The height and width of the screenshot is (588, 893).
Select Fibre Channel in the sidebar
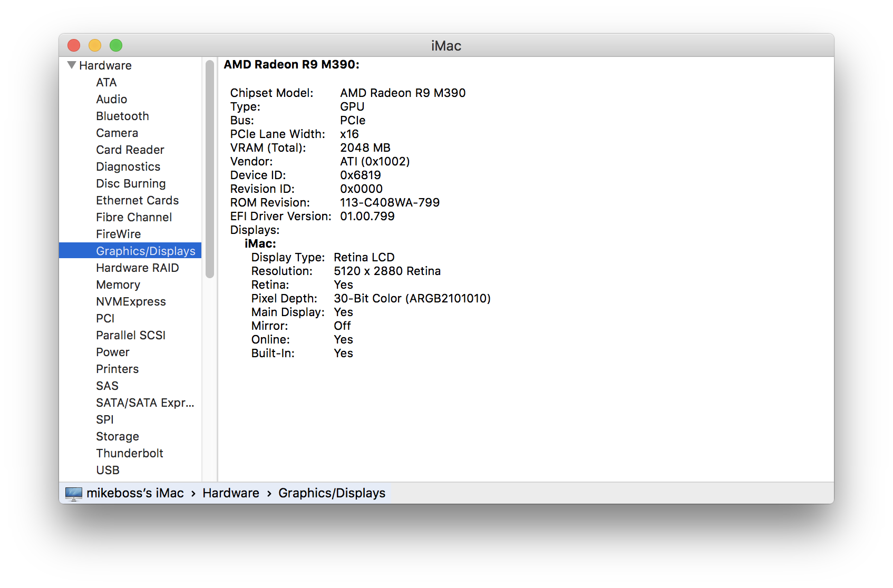tap(134, 217)
